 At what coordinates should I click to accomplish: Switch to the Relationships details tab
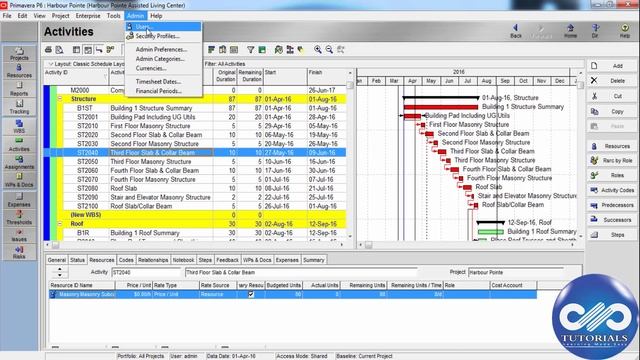[153, 260]
